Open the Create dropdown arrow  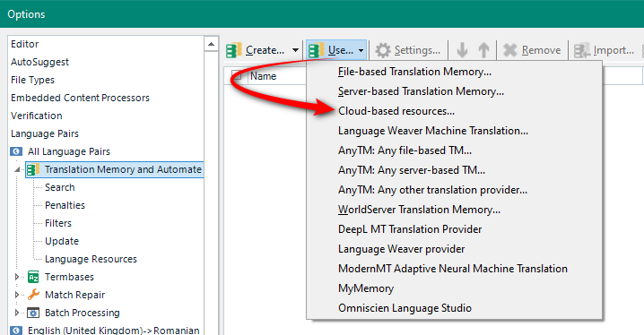point(295,50)
